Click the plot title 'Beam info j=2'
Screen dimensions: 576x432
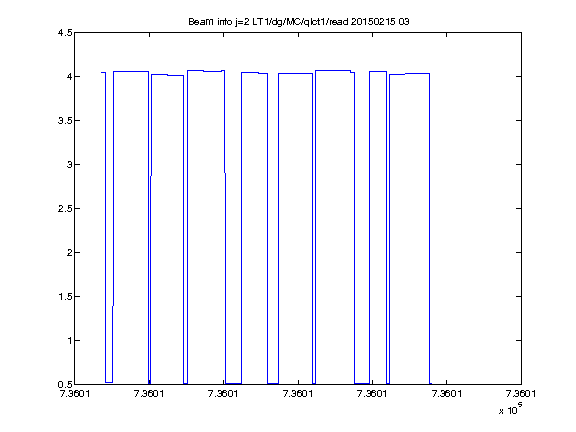219,22
